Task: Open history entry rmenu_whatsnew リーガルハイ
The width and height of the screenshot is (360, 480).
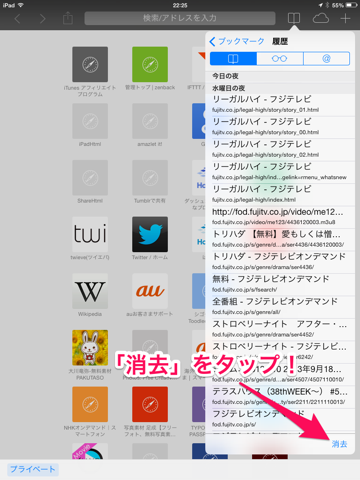Action: 280,172
